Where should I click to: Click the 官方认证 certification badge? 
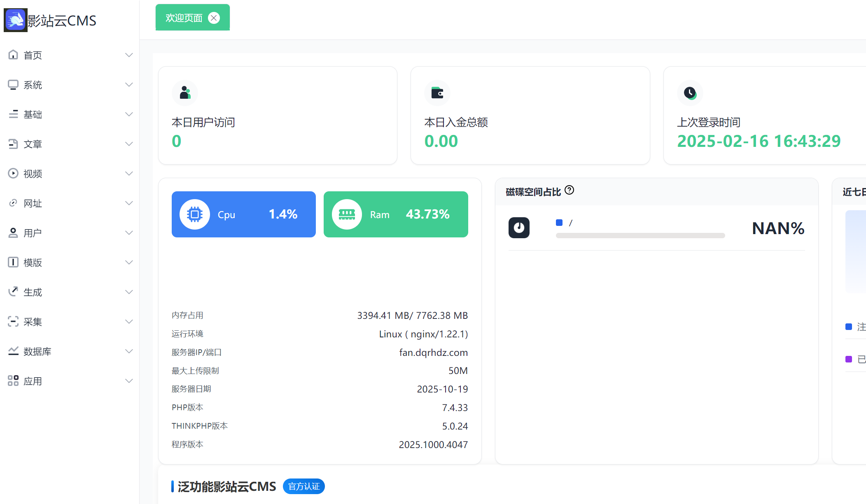[303, 486]
